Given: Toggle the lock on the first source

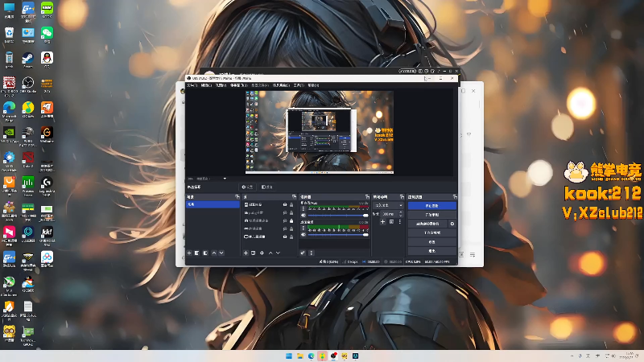Looking at the screenshot, I should click(x=291, y=204).
